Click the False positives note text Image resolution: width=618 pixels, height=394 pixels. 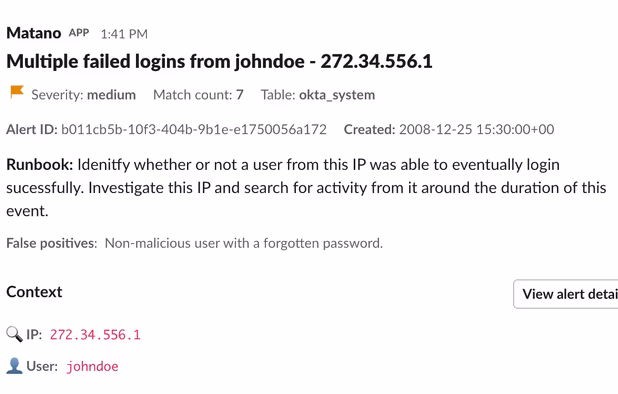click(x=194, y=243)
